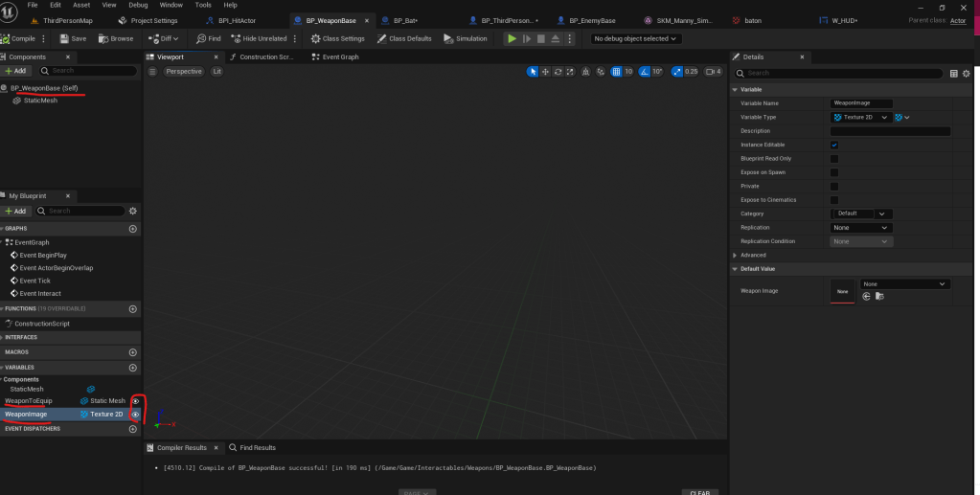The image size is (980, 495).
Task: Uncheck the Instance Editable checkbox
Action: coord(834,145)
